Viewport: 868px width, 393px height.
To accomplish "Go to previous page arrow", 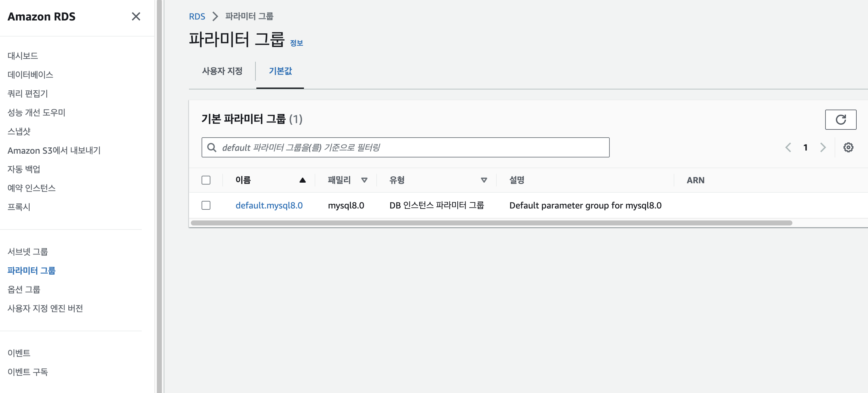I will [788, 147].
